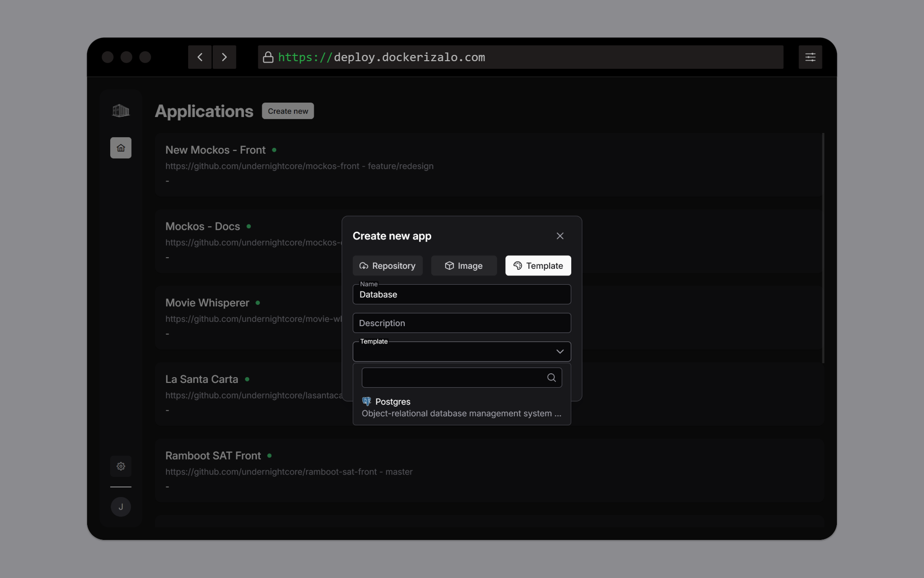924x578 pixels.
Task: Open the browser settings sliders icon
Action: (810, 57)
